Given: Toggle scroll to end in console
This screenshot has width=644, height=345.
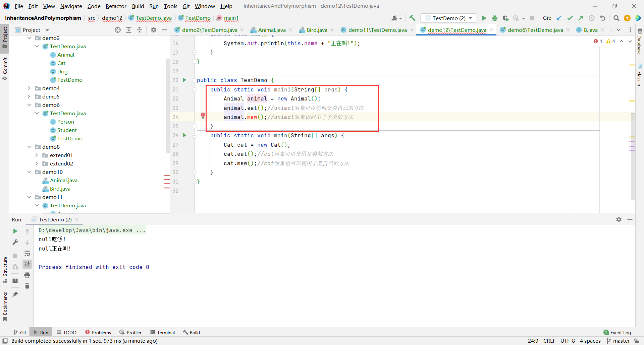Looking at the screenshot, I should (27, 264).
